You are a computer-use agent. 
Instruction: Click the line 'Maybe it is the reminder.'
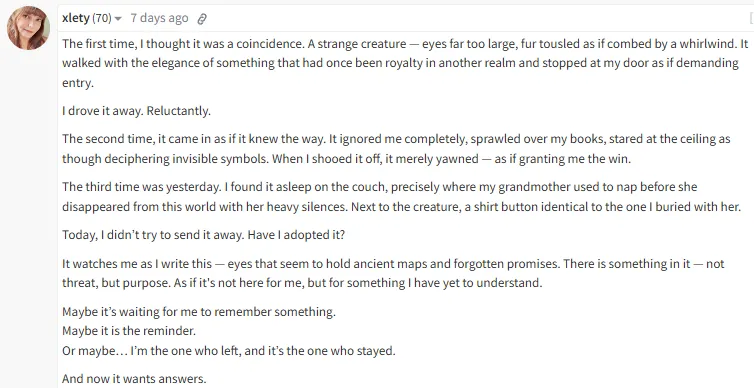[x=129, y=331]
